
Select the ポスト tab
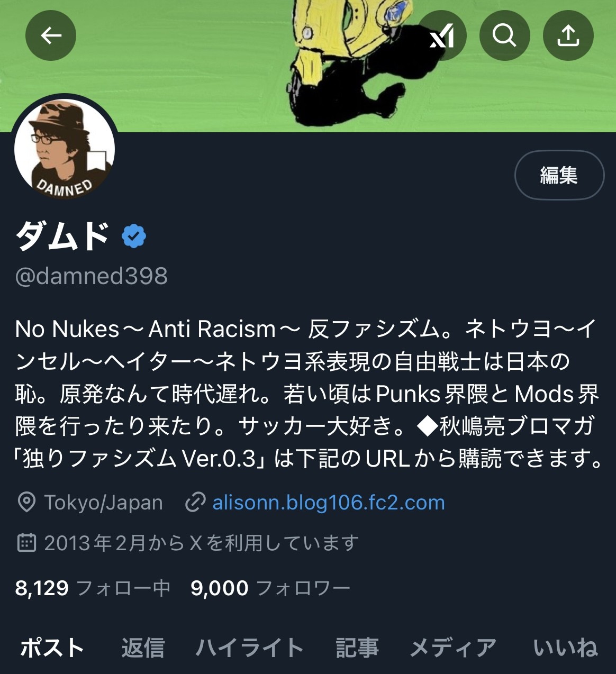pos(52,648)
